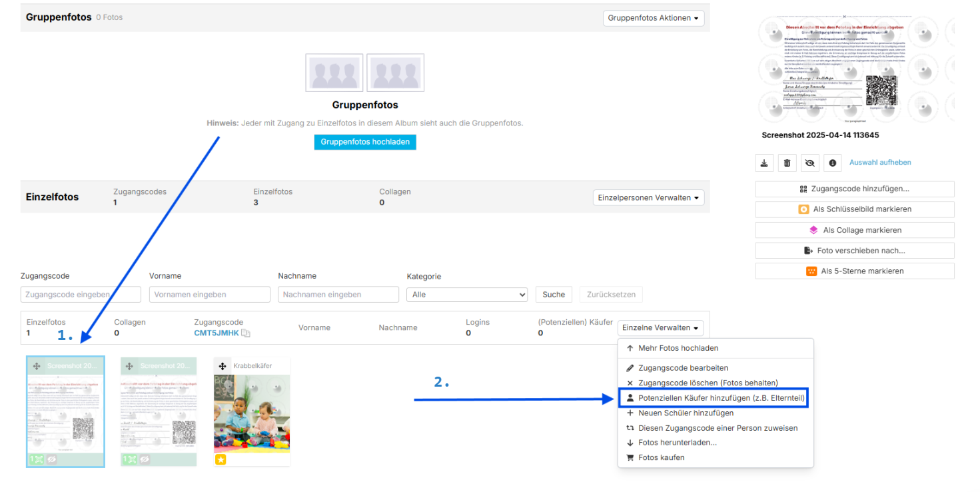The width and height of the screenshot is (980, 492).
Task: Click the trash icon to delete photo
Action: click(787, 163)
